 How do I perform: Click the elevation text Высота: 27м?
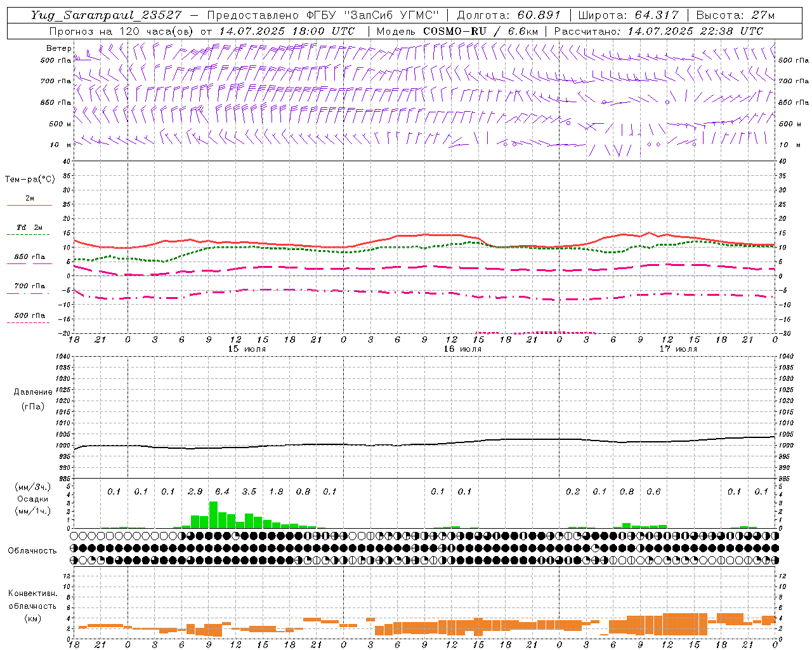[x=735, y=15]
